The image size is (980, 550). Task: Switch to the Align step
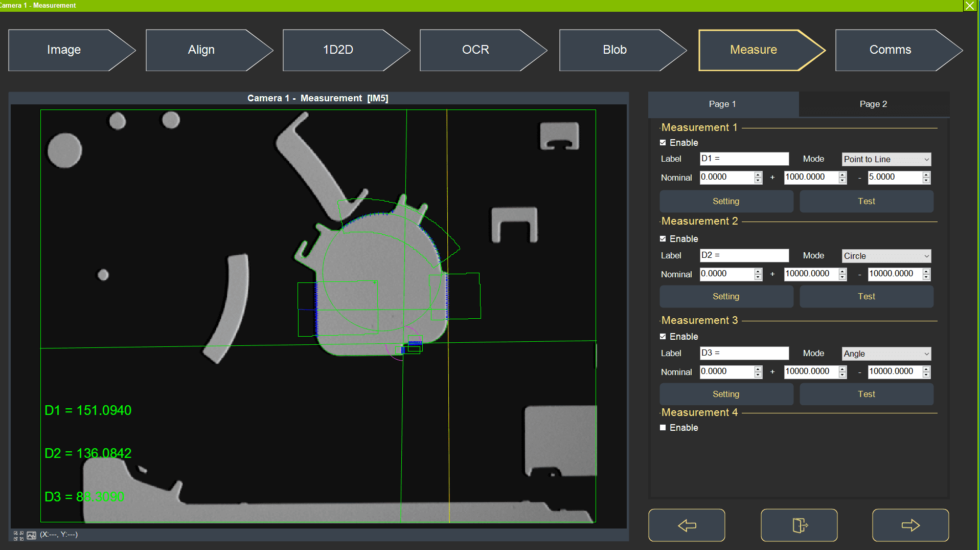tap(209, 50)
